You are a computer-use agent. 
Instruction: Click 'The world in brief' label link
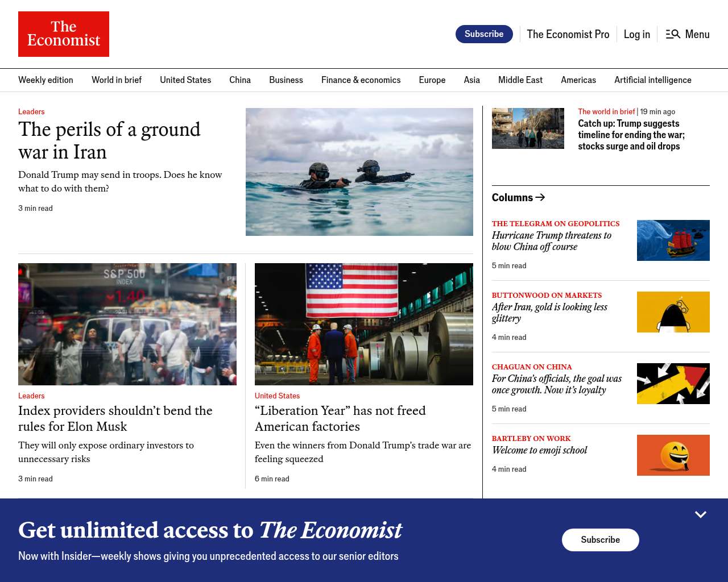click(x=606, y=111)
